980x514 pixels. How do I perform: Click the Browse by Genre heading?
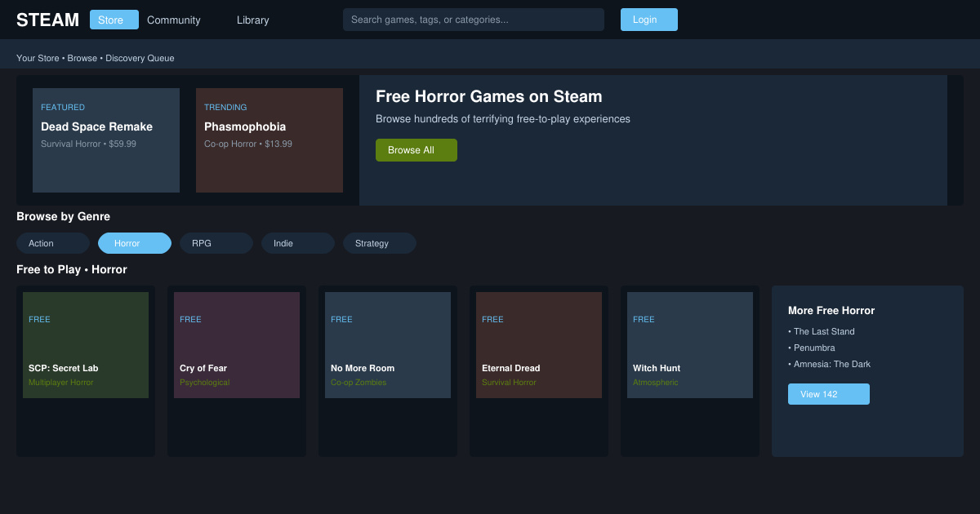click(63, 216)
